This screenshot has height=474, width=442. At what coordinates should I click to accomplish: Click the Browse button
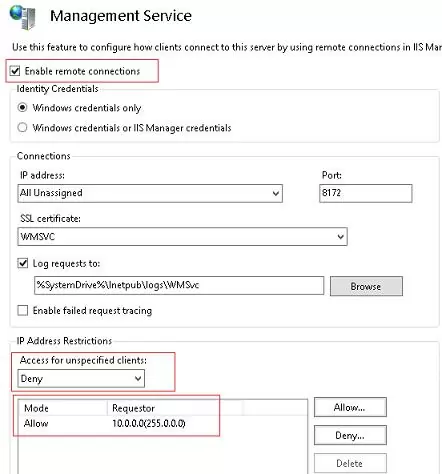point(366,286)
